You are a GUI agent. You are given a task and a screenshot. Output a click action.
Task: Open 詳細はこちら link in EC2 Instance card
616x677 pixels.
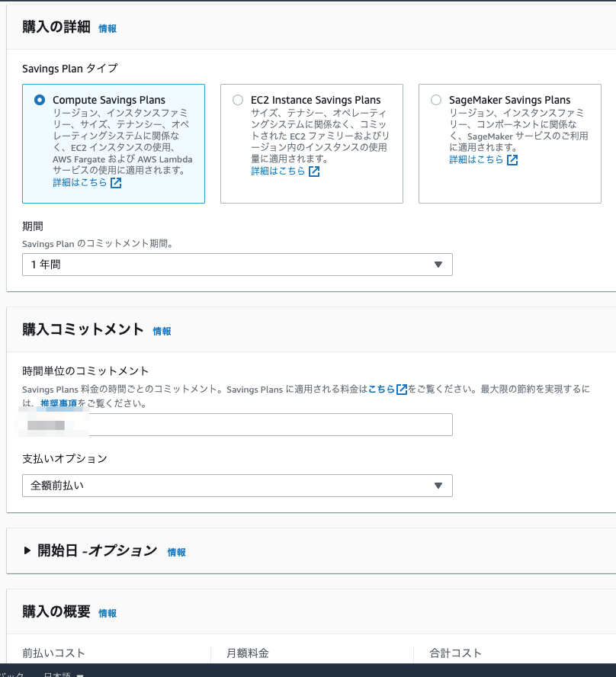(x=278, y=171)
